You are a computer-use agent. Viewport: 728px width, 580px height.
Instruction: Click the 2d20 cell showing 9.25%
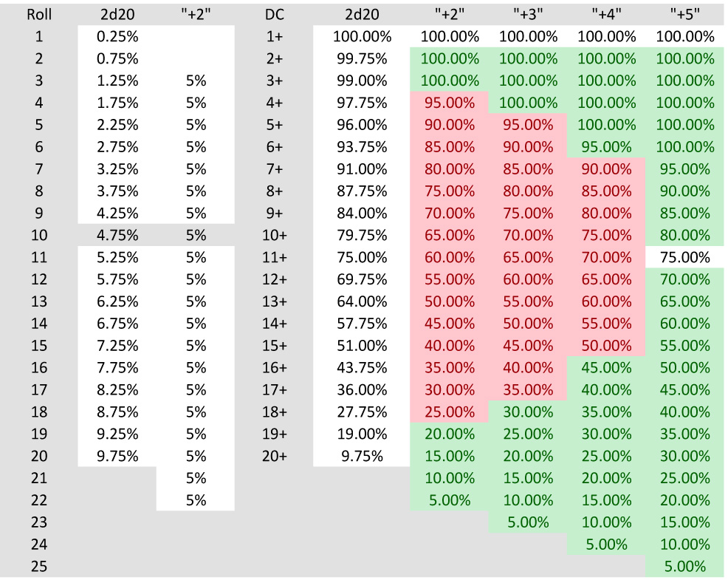click(117, 434)
